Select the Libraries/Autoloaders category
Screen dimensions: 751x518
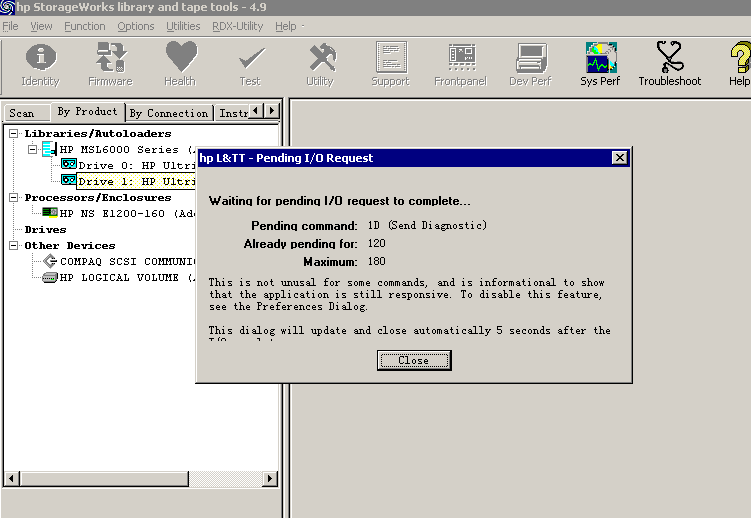click(x=98, y=133)
